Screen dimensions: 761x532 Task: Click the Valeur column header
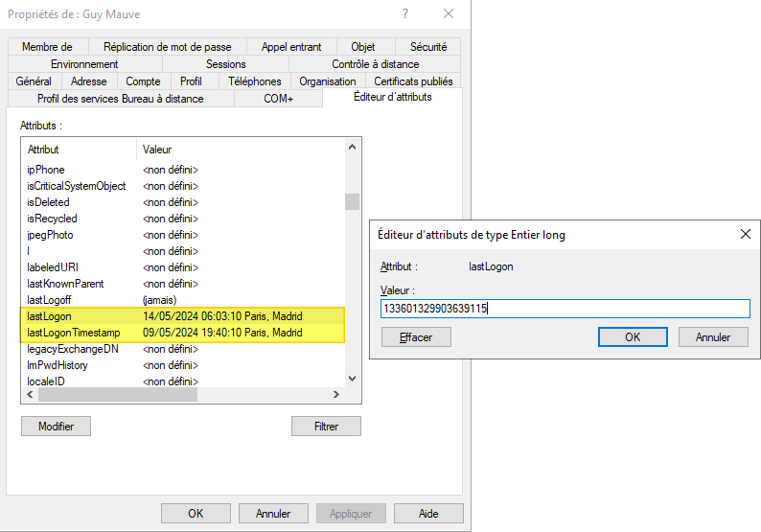(x=242, y=150)
